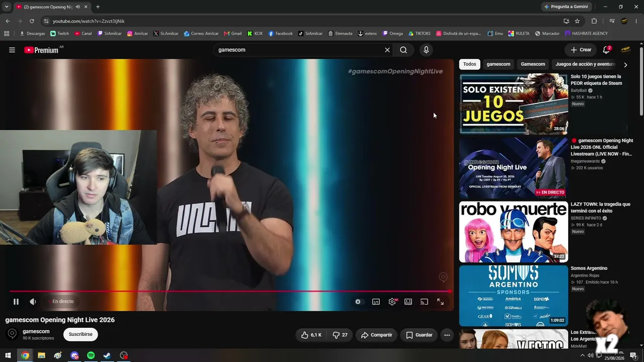Image resolution: width=644 pixels, height=362 pixels.
Task: Enter fullscreen mode in the player
Action: [x=440, y=302]
